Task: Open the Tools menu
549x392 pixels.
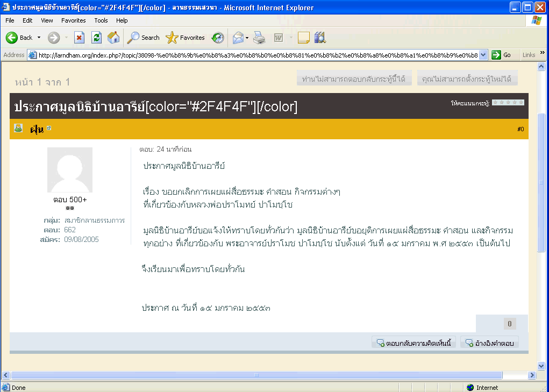Action: [x=101, y=20]
